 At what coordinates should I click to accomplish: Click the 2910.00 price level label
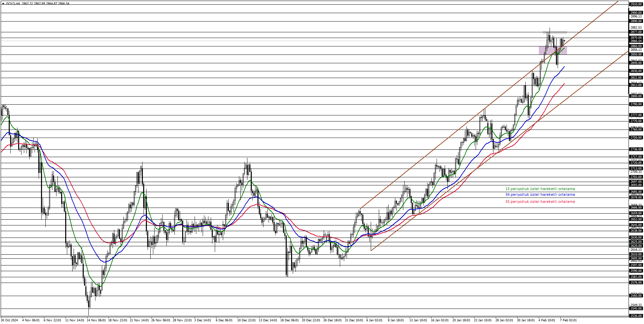(x=636, y=4)
